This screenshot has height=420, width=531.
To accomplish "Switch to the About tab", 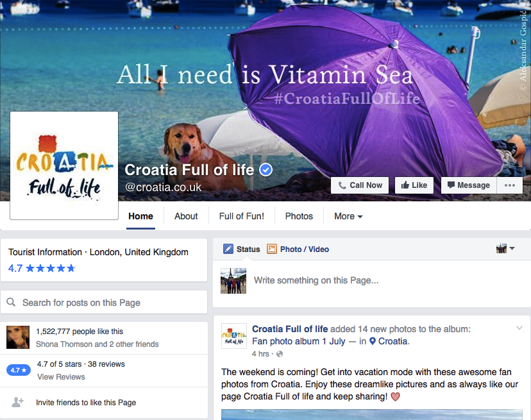I will 186,216.
